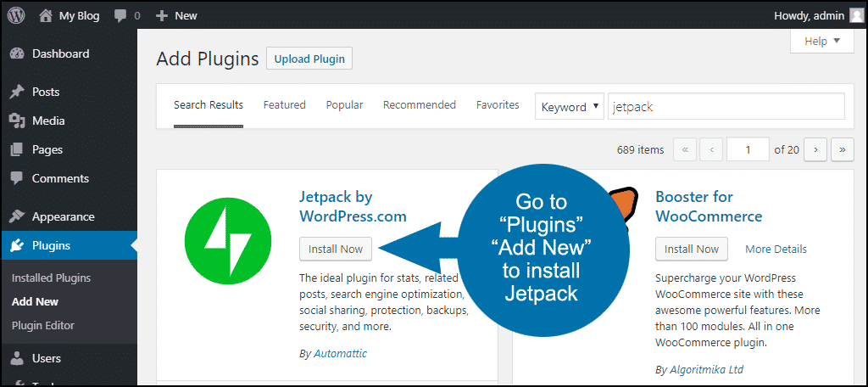
Task: Switch to Search Results tab
Action: [x=209, y=104]
